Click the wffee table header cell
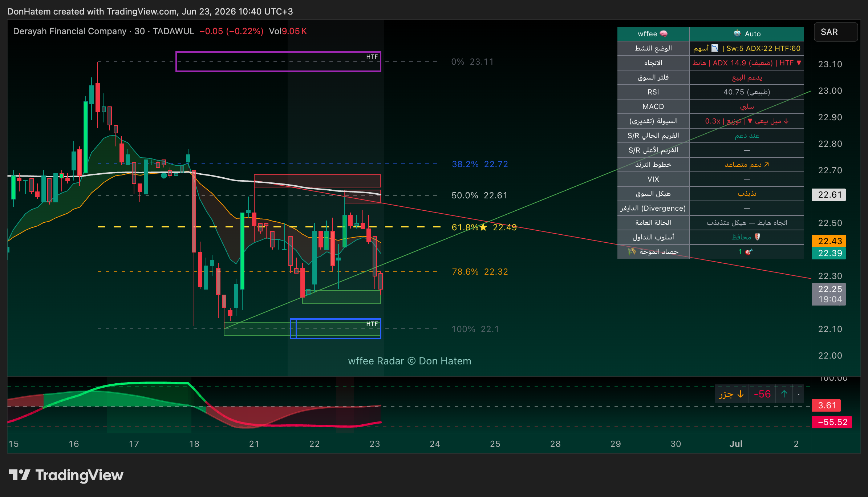Image resolution: width=868 pixels, height=497 pixels. (x=653, y=34)
